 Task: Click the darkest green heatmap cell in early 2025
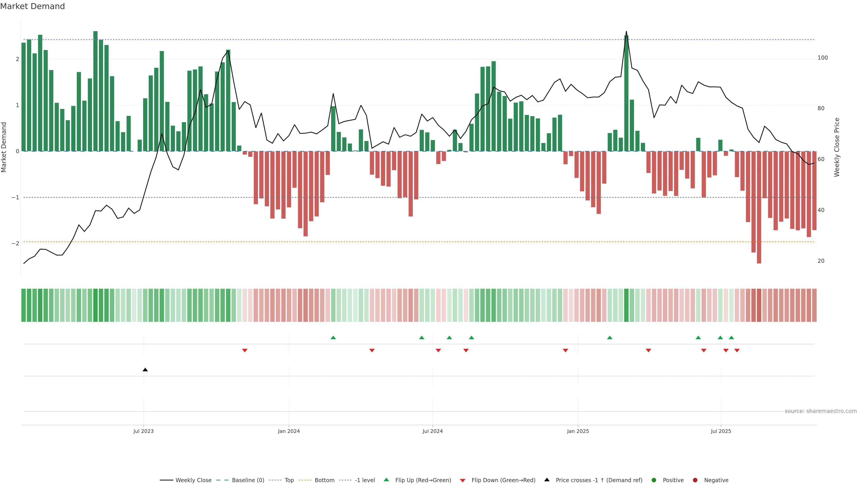pos(626,305)
